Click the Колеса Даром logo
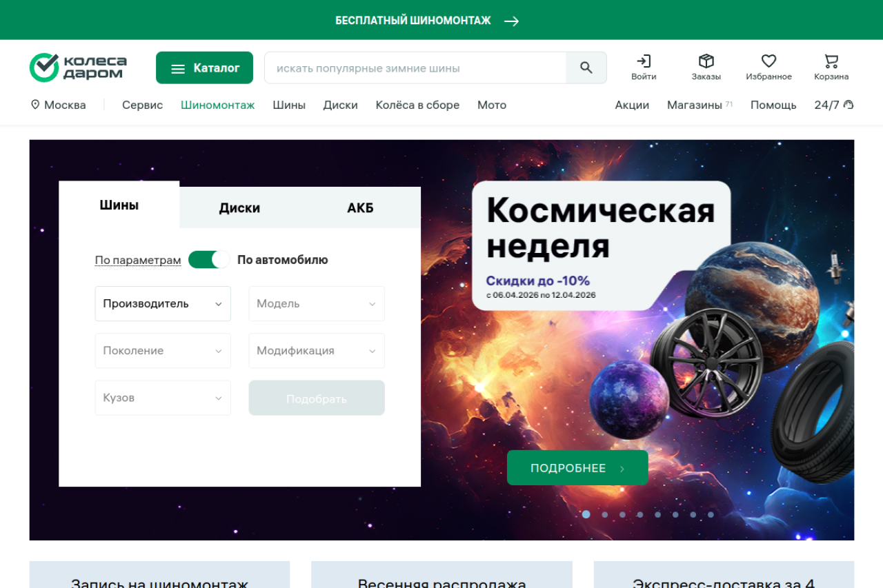Image resolution: width=883 pixels, height=588 pixels. (78, 68)
